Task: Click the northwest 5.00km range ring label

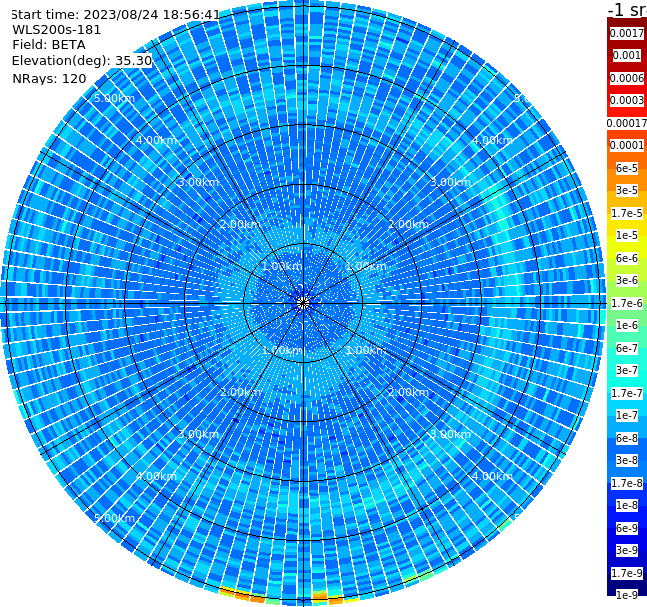Action: [114, 98]
